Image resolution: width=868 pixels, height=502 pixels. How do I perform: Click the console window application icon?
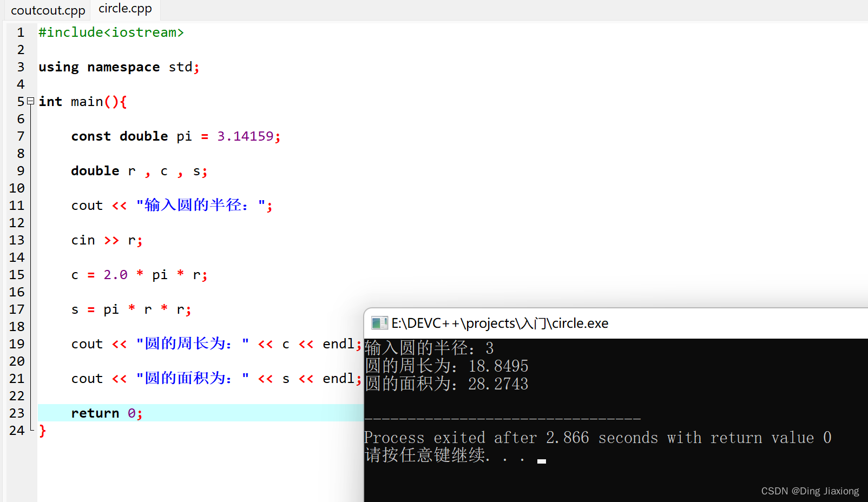(379, 323)
